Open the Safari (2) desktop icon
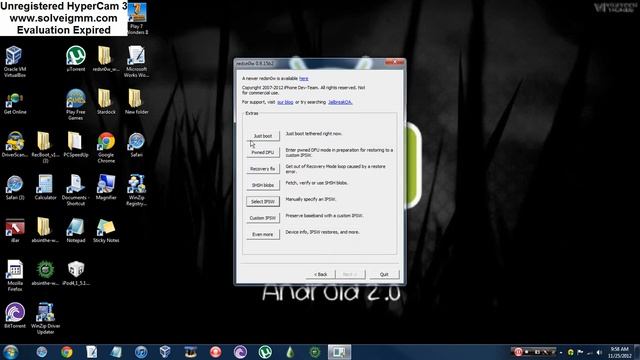 tap(15, 187)
